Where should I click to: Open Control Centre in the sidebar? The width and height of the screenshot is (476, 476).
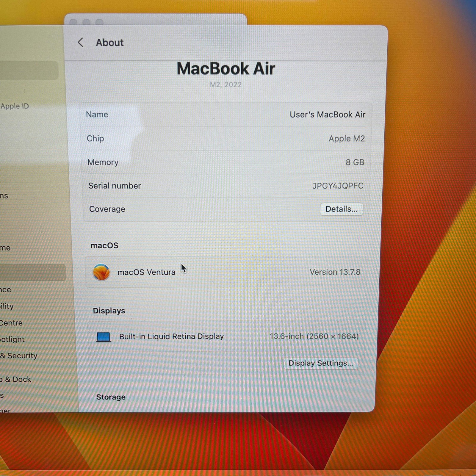[x=11, y=323]
